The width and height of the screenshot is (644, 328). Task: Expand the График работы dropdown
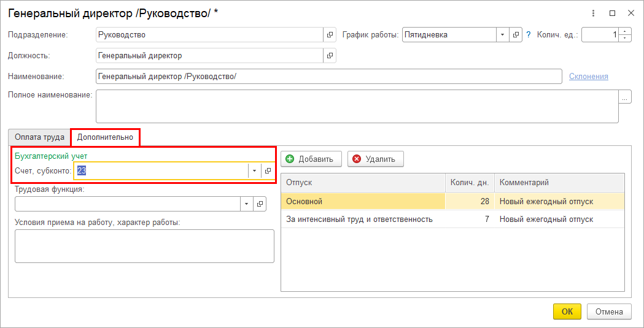pyautogui.click(x=503, y=35)
